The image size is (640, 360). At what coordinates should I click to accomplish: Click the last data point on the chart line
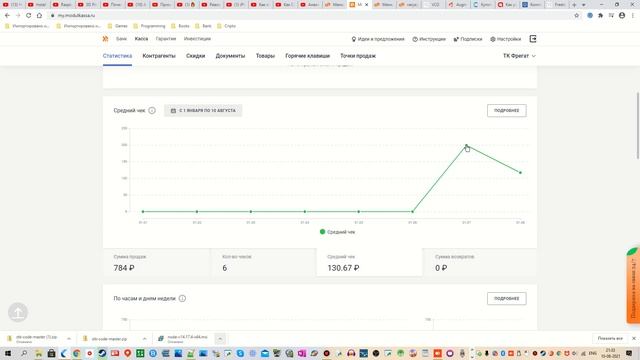pyautogui.click(x=520, y=173)
